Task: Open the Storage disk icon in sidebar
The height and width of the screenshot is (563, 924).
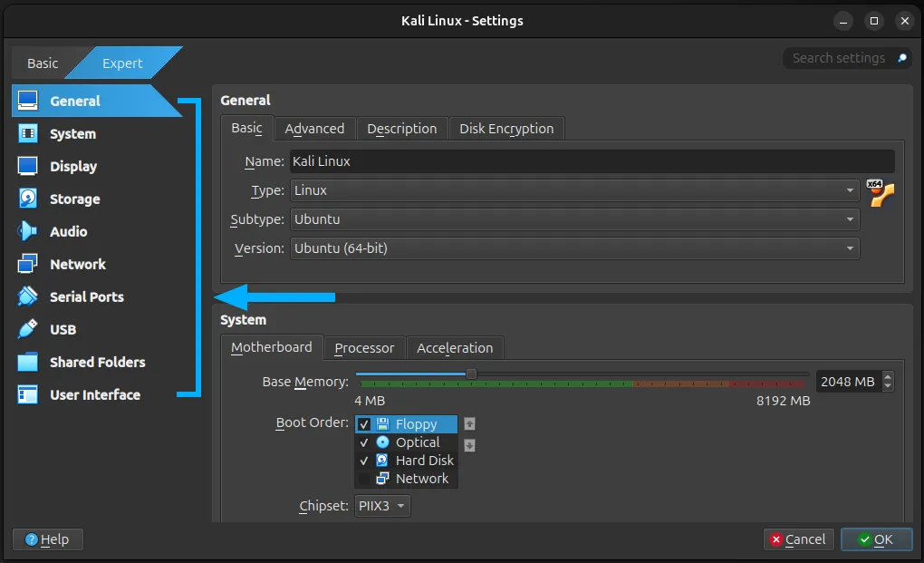Action: click(x=28, y=199)
